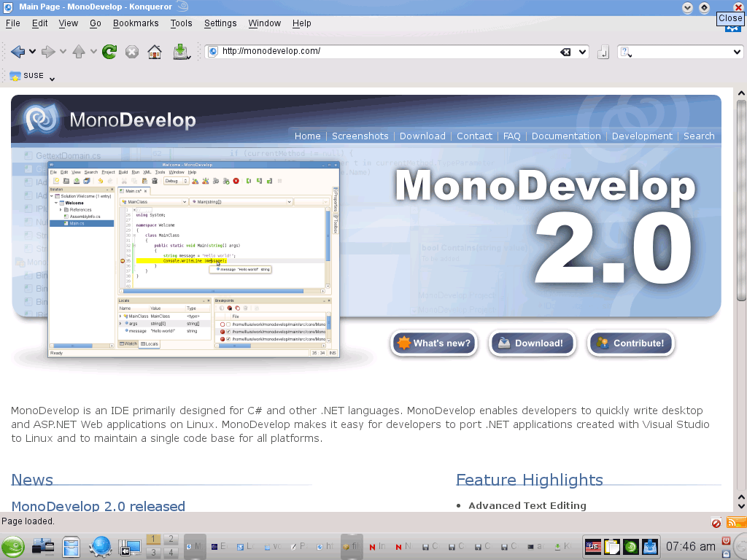This screenshot has height=560, width=747.
Task: Open the File menu
Action: pos(13,23)
